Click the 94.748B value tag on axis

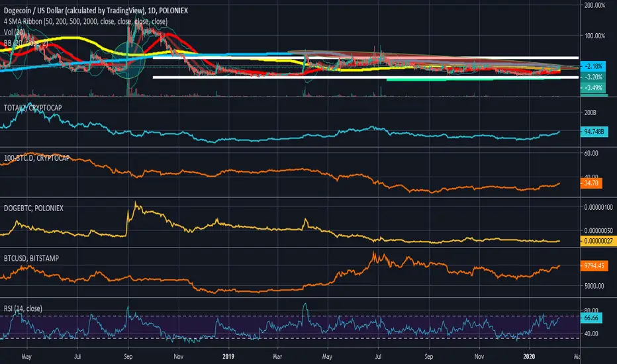[x=594, y=132]
